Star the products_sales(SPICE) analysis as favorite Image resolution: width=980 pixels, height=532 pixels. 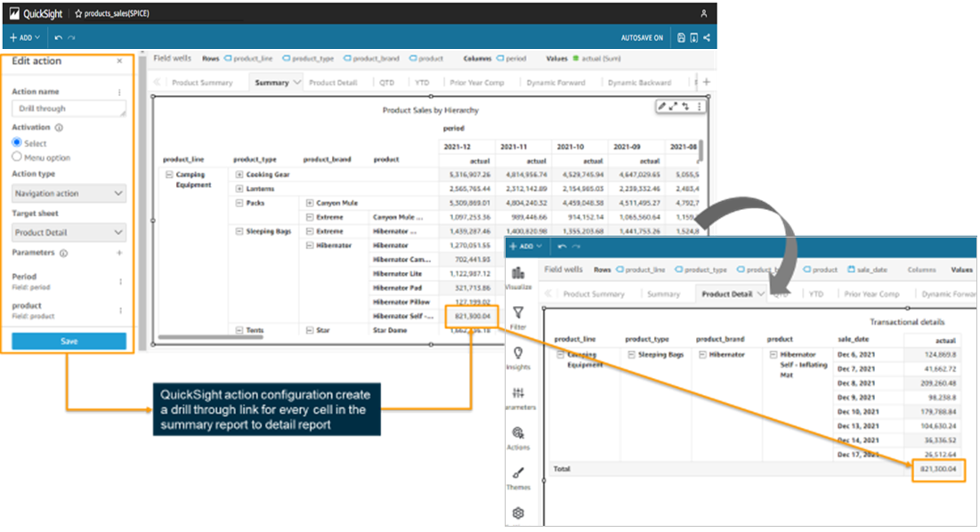[x=78, y=13]
